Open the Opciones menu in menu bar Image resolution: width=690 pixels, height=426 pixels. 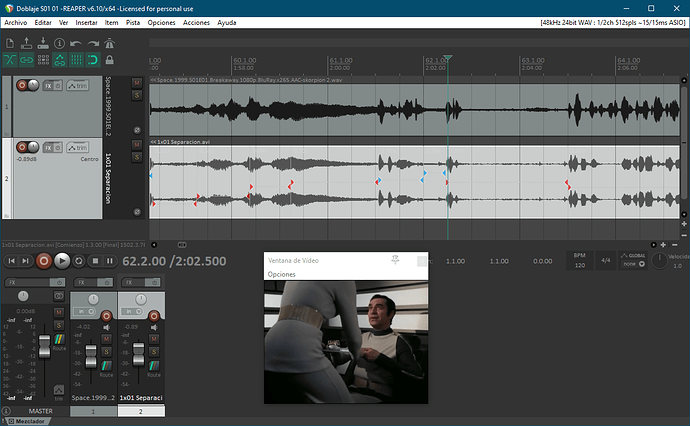161,22
